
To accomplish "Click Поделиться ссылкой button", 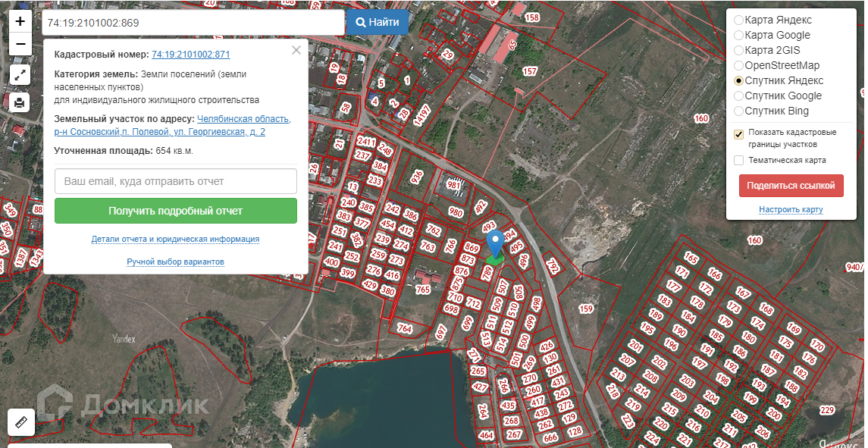I will (791, 186).
